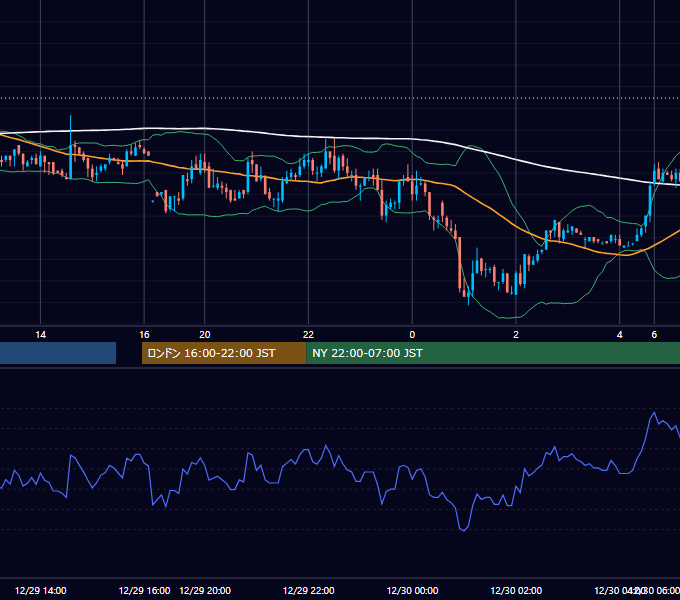Click the 12/29 16:00 date label
680x600 pixels.
click(x=144, y=590)
